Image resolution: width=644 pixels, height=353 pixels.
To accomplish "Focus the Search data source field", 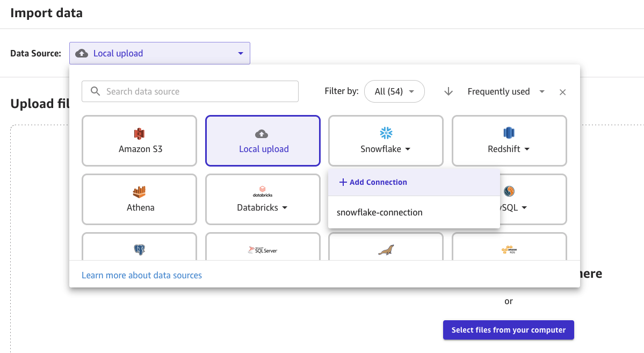I will pyautogui.click(x=190, y=91).
